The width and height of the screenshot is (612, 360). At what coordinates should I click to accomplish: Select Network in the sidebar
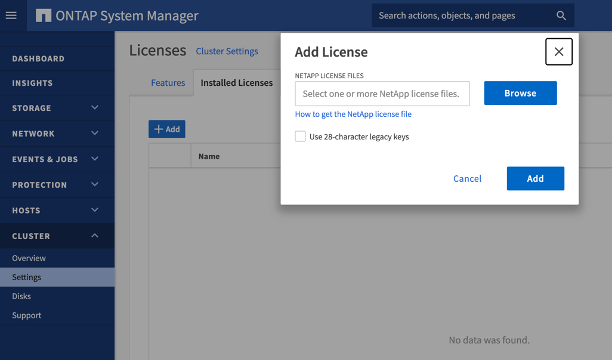tap(33, 134)
